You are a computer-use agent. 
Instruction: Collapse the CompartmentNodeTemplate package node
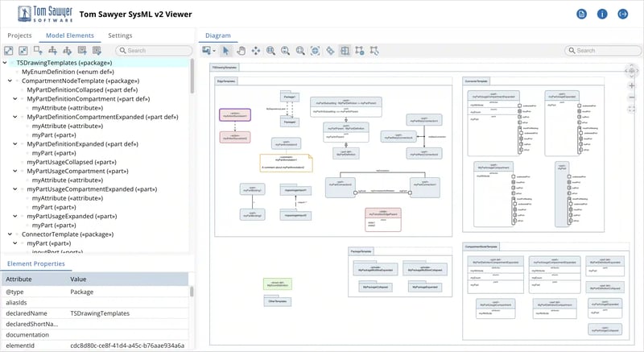(10, 81)
